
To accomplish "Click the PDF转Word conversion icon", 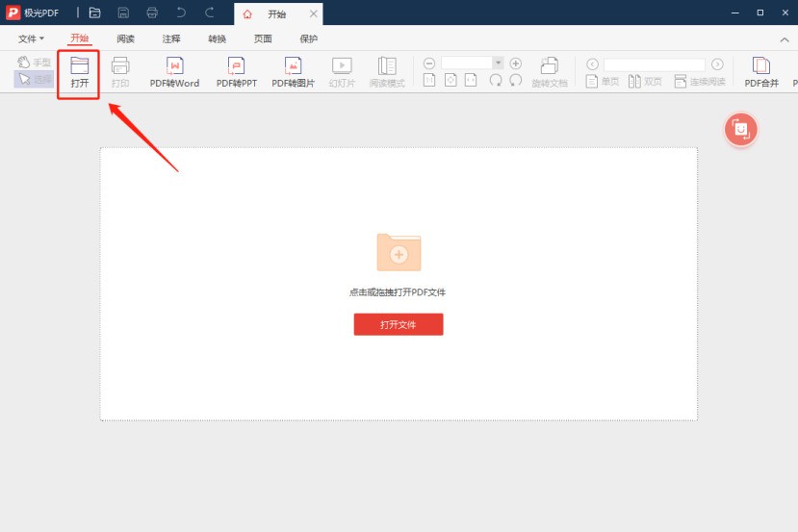I will 174,71.
